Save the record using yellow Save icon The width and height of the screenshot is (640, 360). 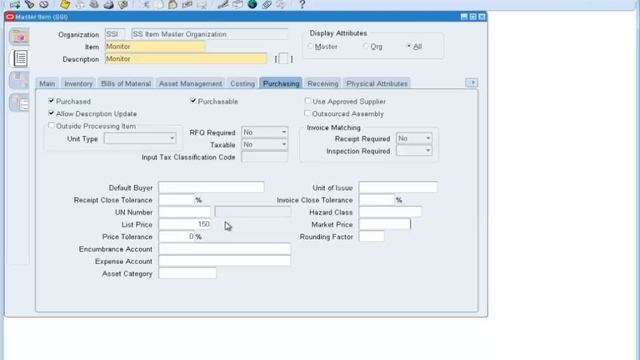[x=64, y=4]
